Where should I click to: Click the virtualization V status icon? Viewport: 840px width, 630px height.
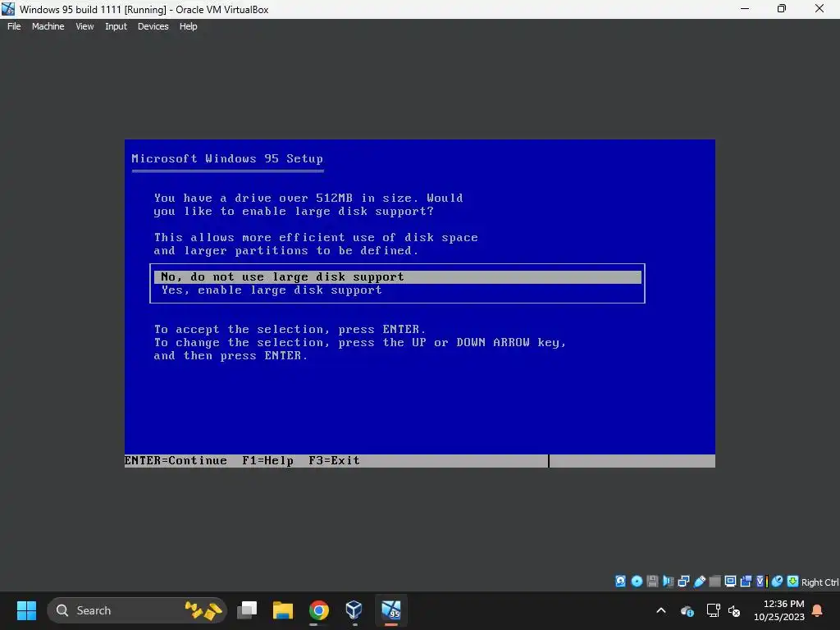pyautogui.click(x=761, y=582)
